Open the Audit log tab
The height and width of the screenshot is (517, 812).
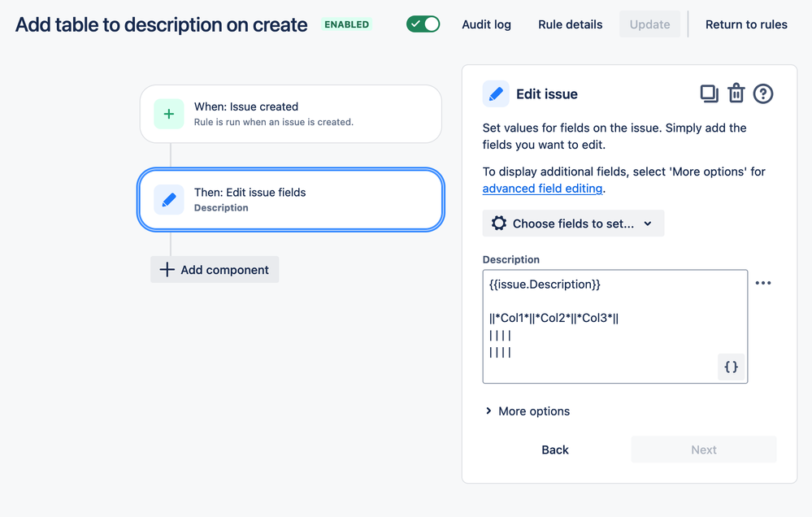(486, 24)
